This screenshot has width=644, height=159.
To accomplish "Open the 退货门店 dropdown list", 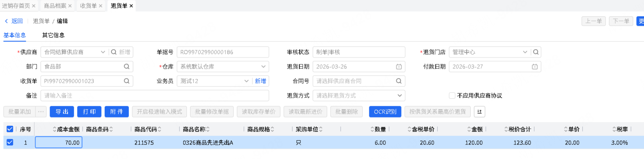I will click(x=525, y=52).
